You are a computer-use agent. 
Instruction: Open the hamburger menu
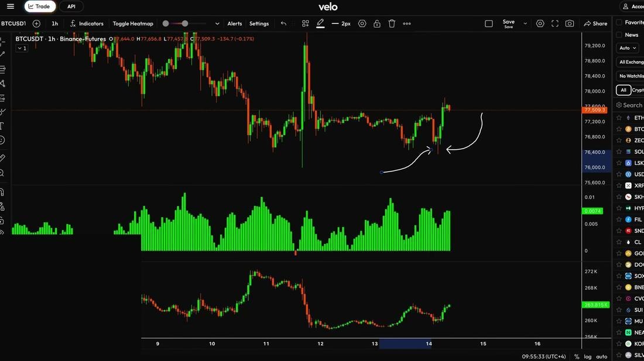click(x=11, y=6)
